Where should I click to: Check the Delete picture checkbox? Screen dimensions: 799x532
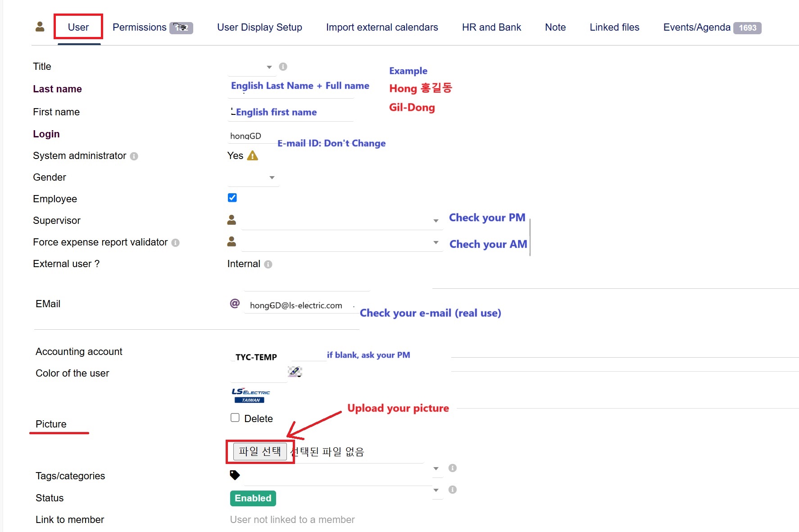tap(235, 418)
